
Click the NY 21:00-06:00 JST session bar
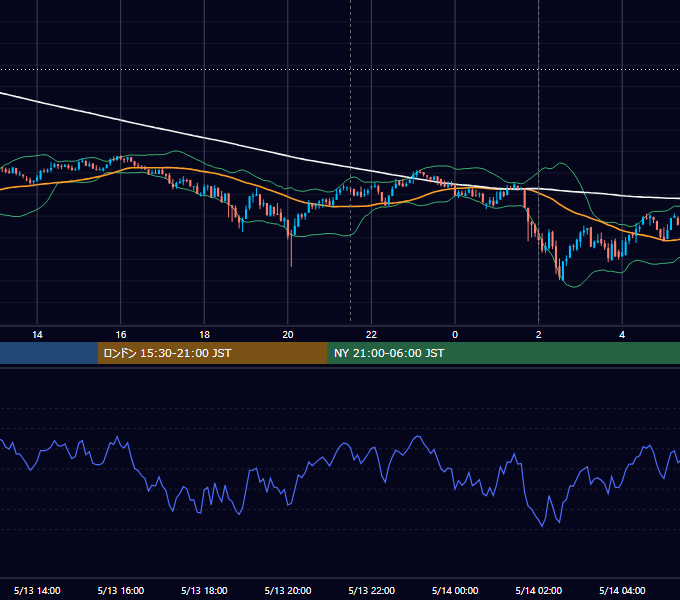pos(503,353)
